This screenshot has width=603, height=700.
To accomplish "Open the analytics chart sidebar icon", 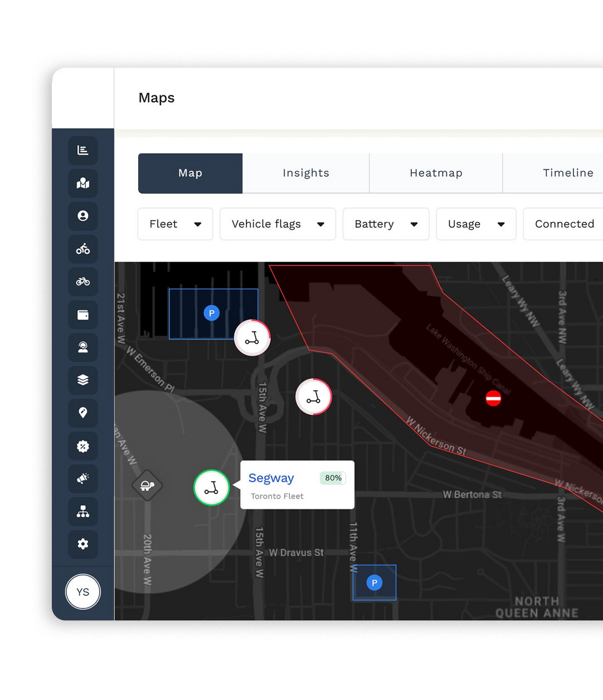I will 83,151.
